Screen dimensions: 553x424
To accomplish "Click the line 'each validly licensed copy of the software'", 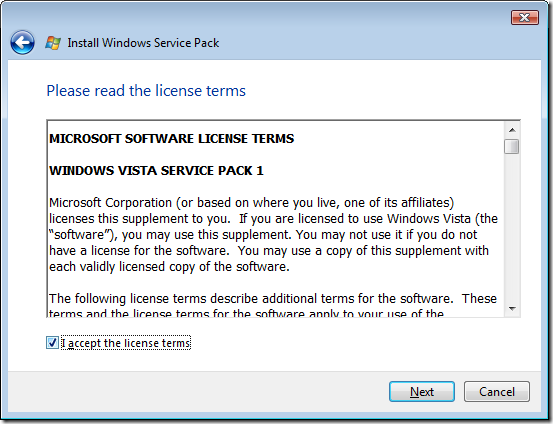I will coord(169,267).
